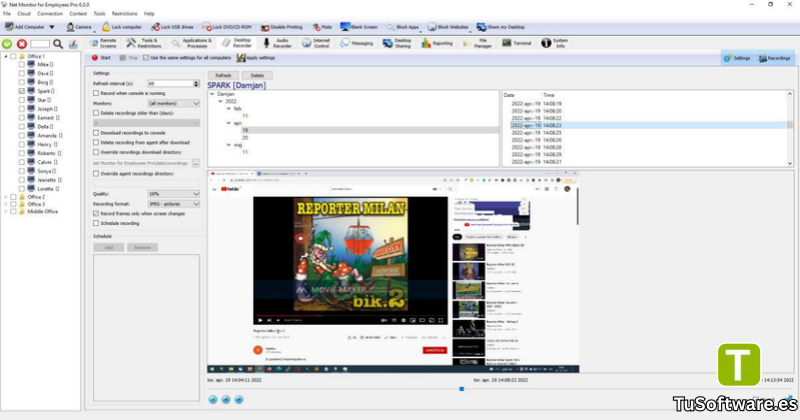Enable 'Download recordings to console'
Screen dimensions: 800x420
tap(96, 133)
